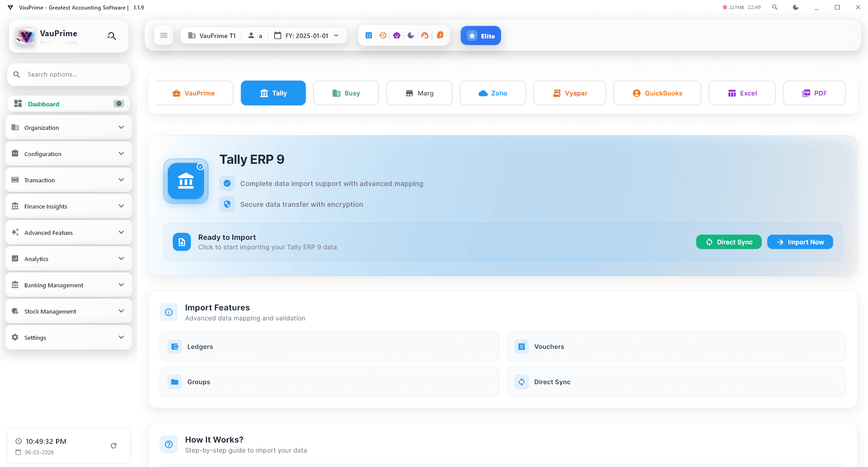Open the purple robot assistant icon
Screen dimensions: 868x467
point(397,35)
